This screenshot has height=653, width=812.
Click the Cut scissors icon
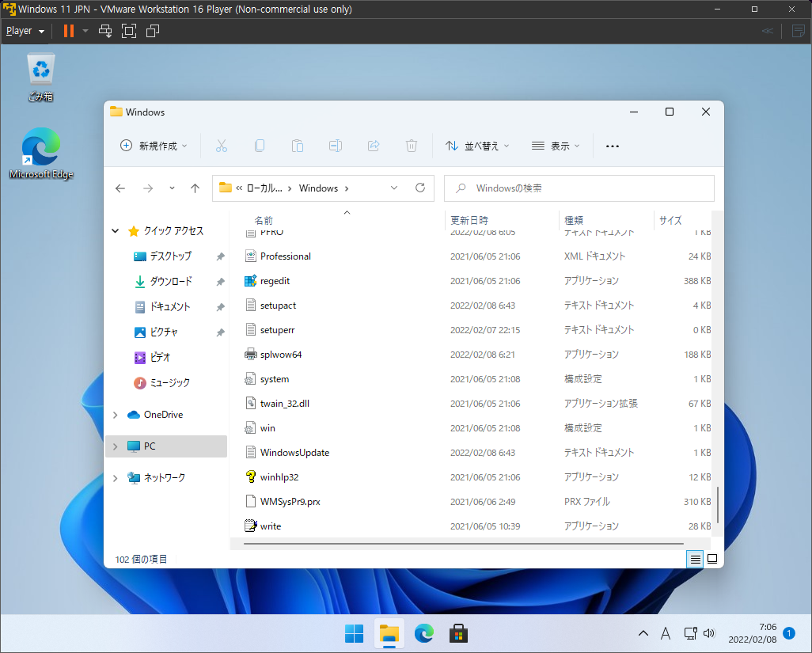222,146
